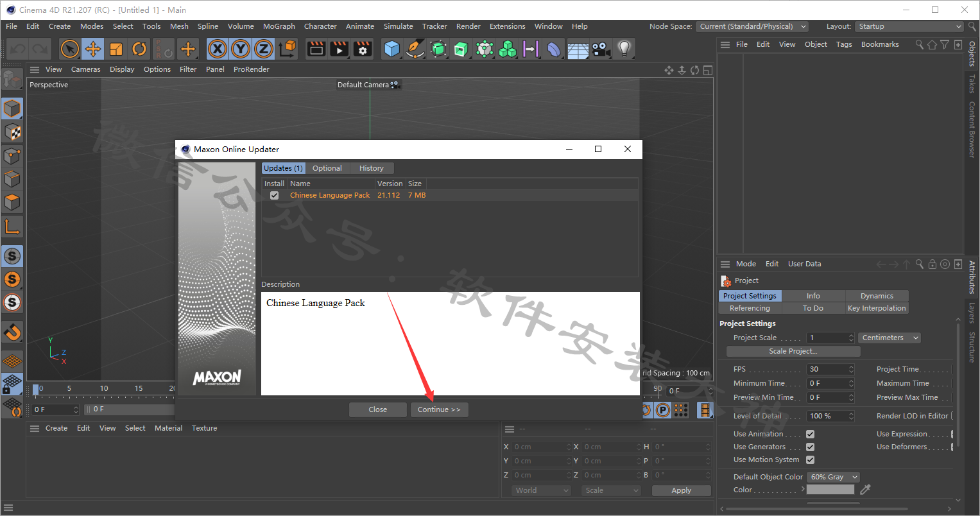Viewport: 980px width, 516px height.
Task: Select the Live Selection arrow tool
Action: (x=70, y=49)
